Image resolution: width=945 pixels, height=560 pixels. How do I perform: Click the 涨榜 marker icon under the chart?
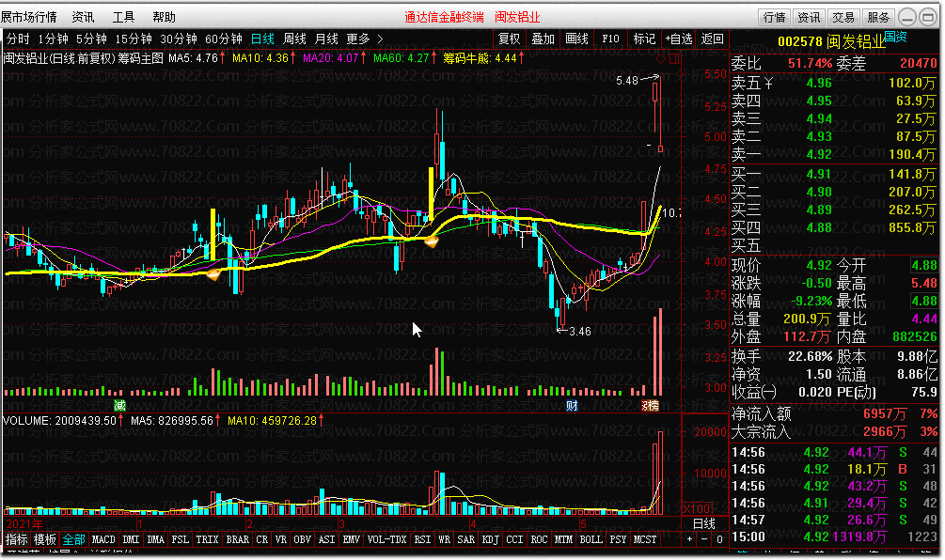pyautogui.click(x=650, y=405)
